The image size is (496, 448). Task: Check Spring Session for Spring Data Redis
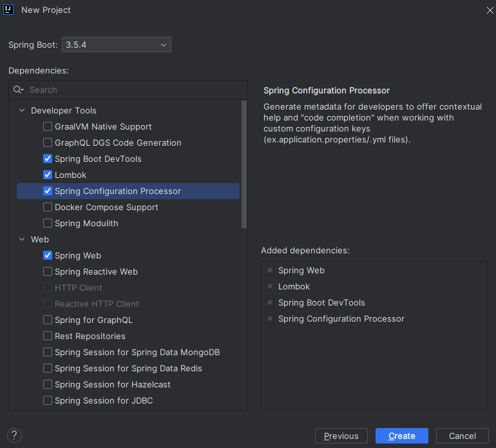[48, 368]
